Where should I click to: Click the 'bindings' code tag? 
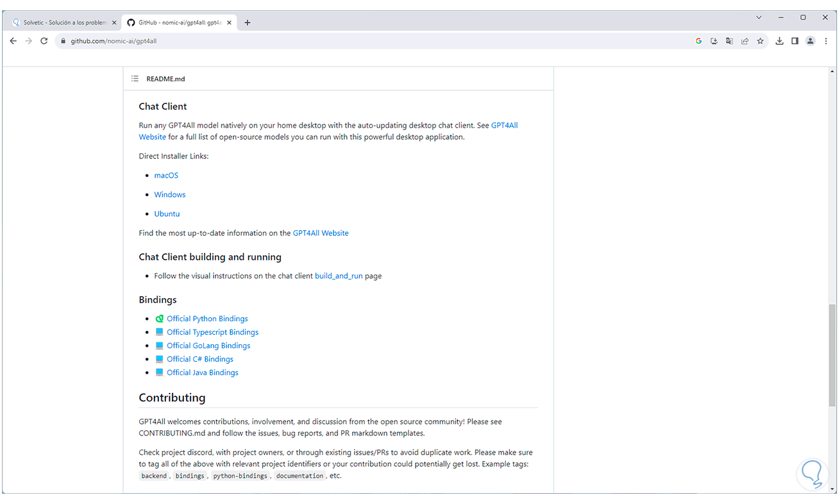pyautogui.click(x=190, y=476)
